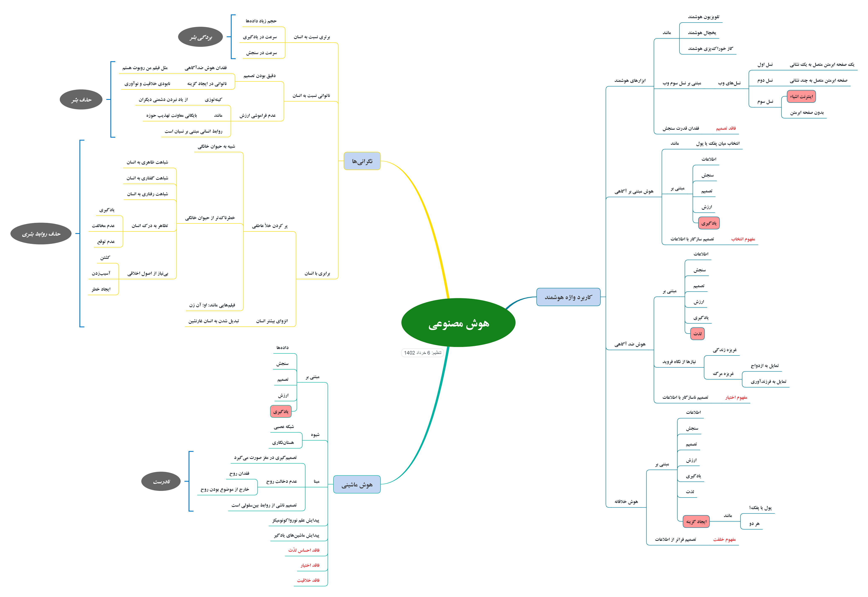Select the node "تصمیم فراتر از اطلاعات"
The height and width of the screenshot is (597, 868).
click(x=675, y=539)
